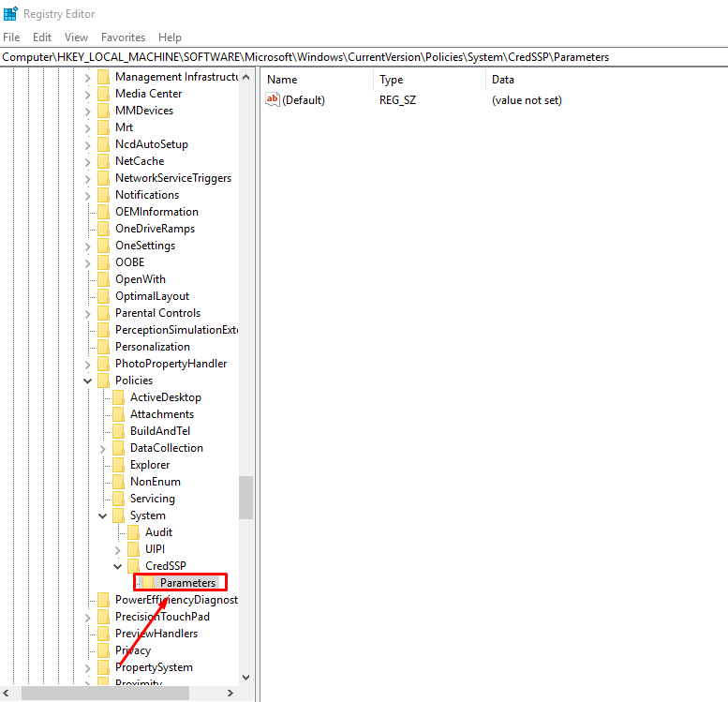Open the Favorites menu

[x=123, y=37]
